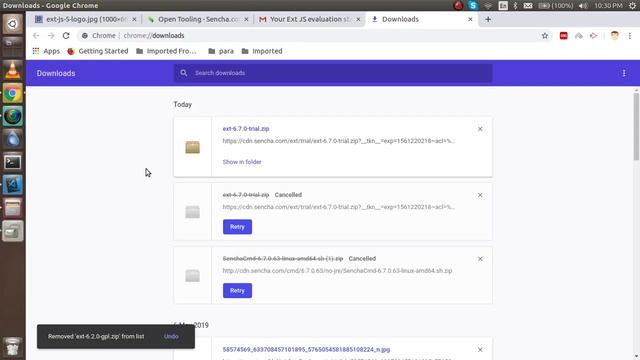
Task: Retry the cancelled ext-6.7.0-trial.zip download
Action: pyautogui.click(x=237, y=227)
